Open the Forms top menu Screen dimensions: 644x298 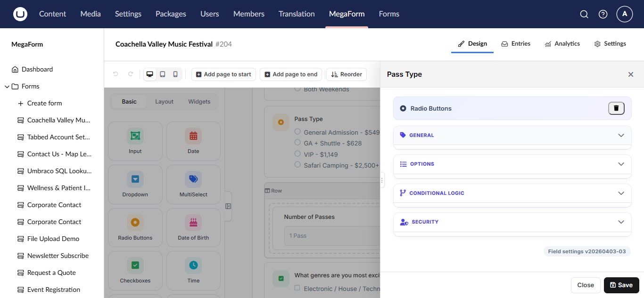[389, 14]
